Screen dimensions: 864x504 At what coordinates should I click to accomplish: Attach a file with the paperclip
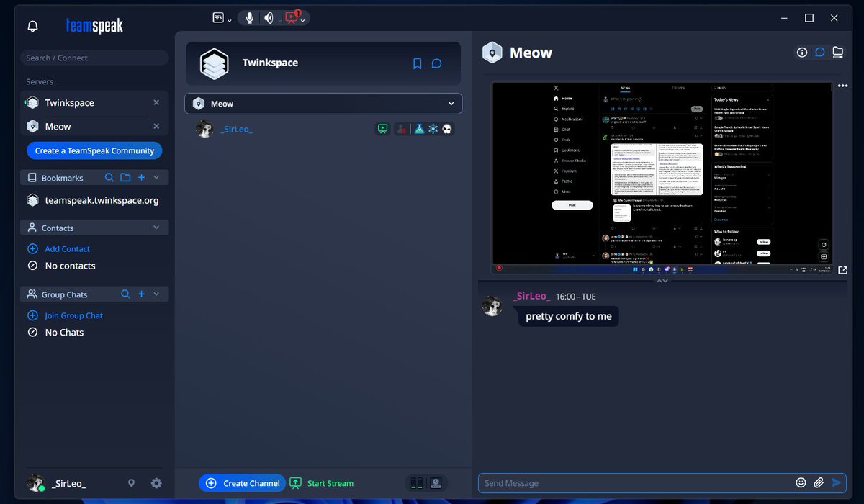click(819, 483)
